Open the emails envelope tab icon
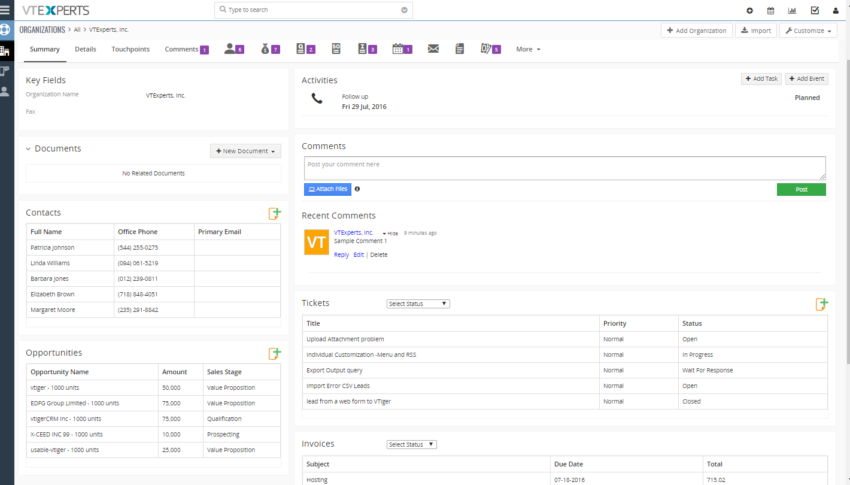This screenshot has height=485, width=850. point(433,49)
